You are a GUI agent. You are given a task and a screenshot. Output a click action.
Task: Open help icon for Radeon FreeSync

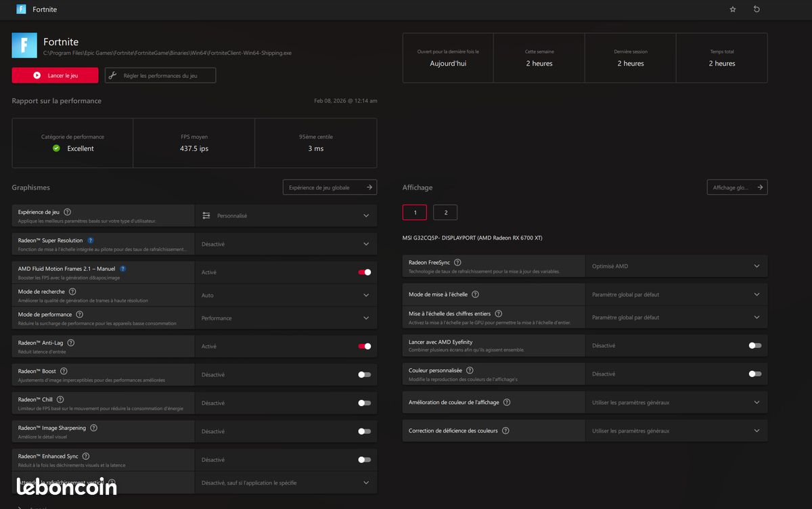(x=457, y=263)
